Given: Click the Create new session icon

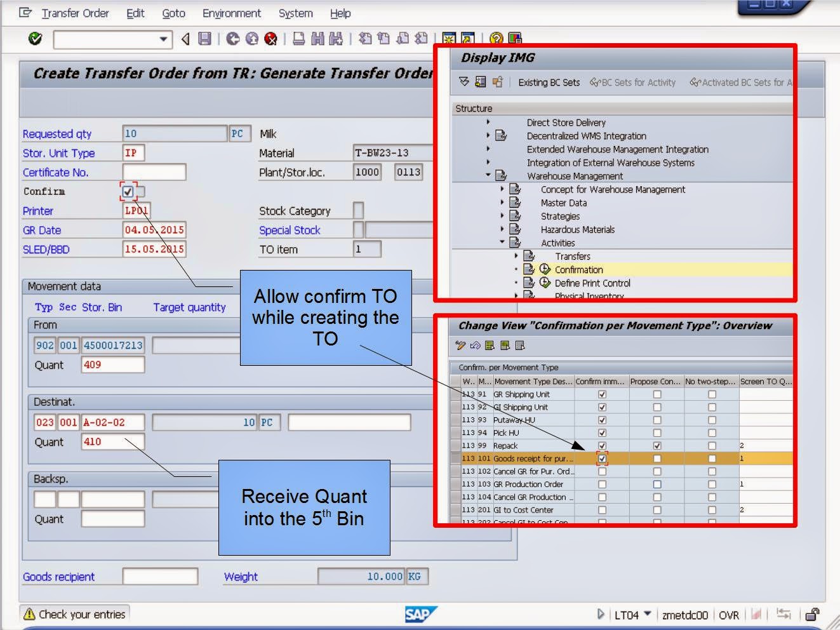Looking at the screenshot, I should tap(449, 38).
